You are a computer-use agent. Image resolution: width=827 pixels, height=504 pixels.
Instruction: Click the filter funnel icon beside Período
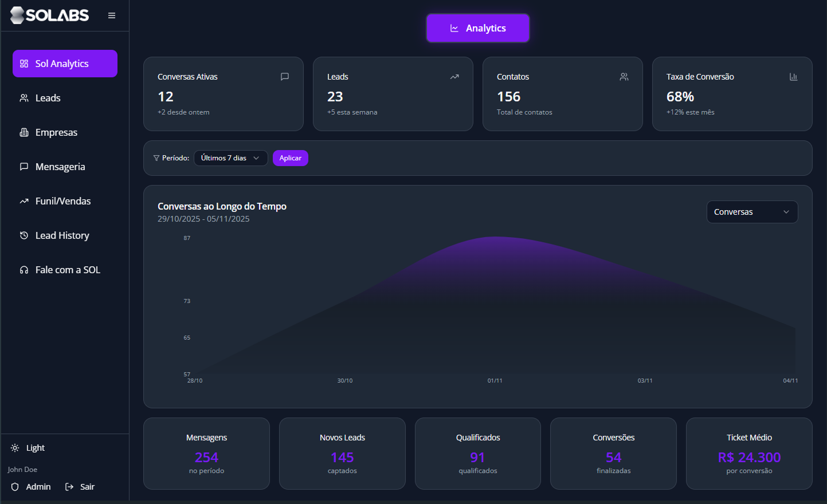(156, 158)
